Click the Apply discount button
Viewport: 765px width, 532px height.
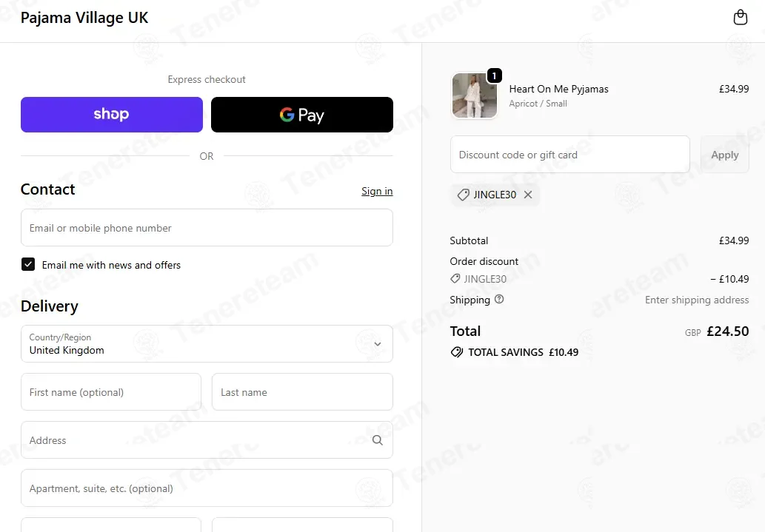(x=724, y=155)
